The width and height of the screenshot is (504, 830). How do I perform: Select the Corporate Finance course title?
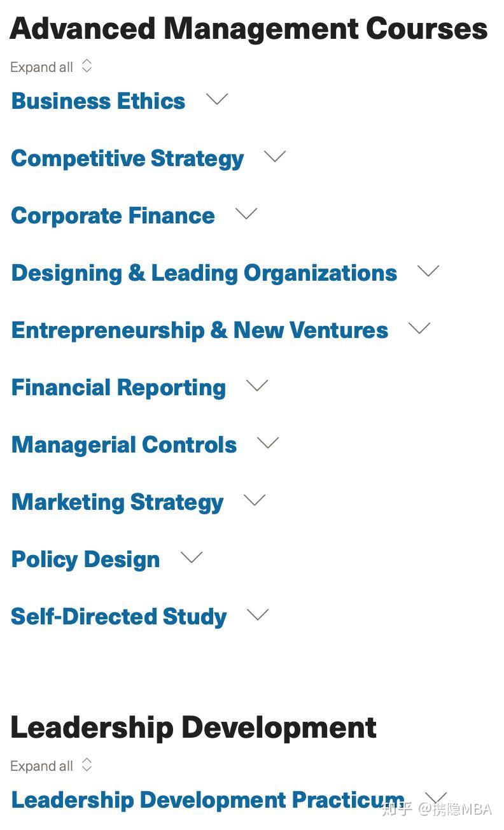point(113,216)
